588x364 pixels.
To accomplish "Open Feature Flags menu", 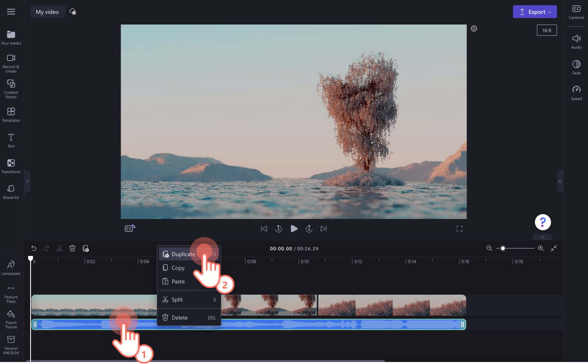I will (x=11, y=294).
